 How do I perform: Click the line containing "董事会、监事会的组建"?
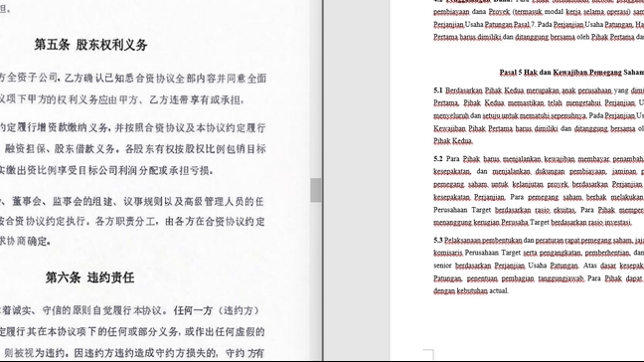click(x=132, y=201)
